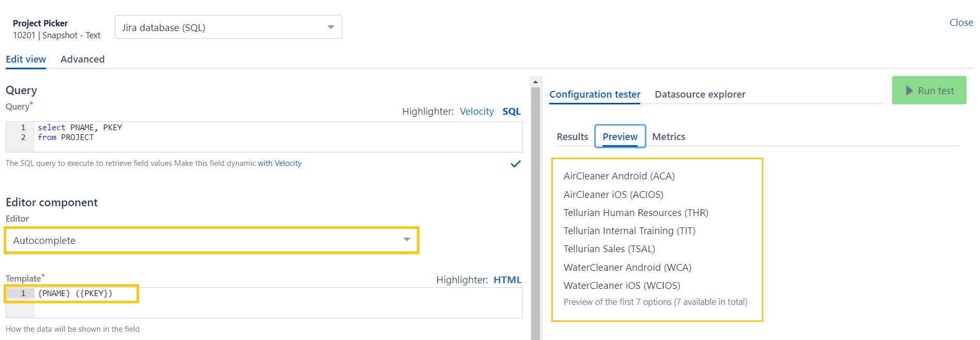
Task: Open the Metrics tab
Action: (668, 137)
